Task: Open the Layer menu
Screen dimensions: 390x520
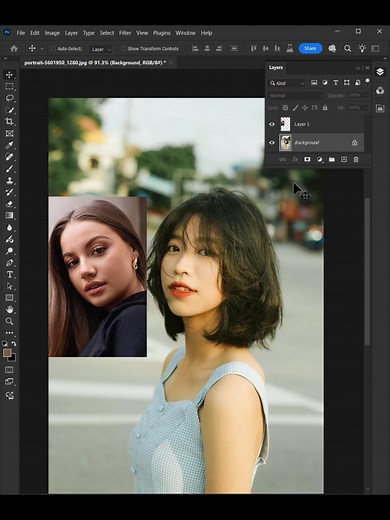Action: [x=71, y=33]
